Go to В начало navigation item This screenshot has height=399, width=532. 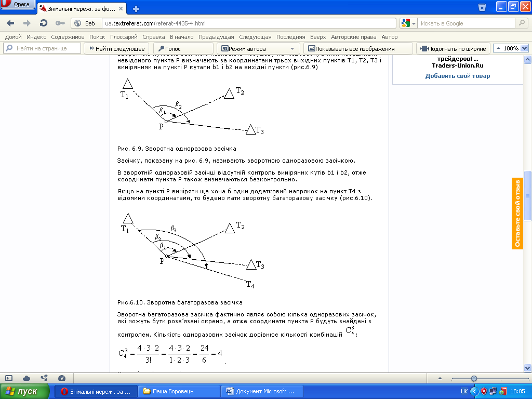point(181,37)
